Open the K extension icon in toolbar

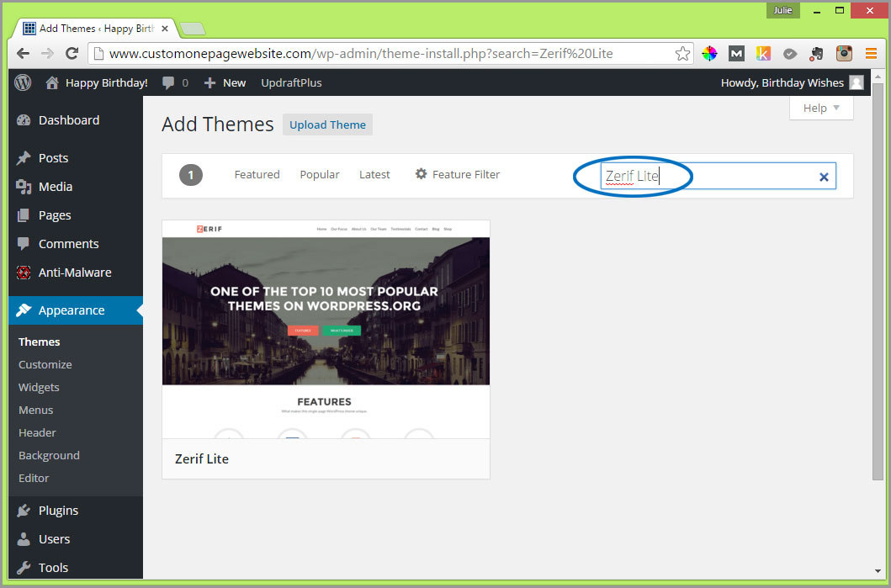point(763,53)
